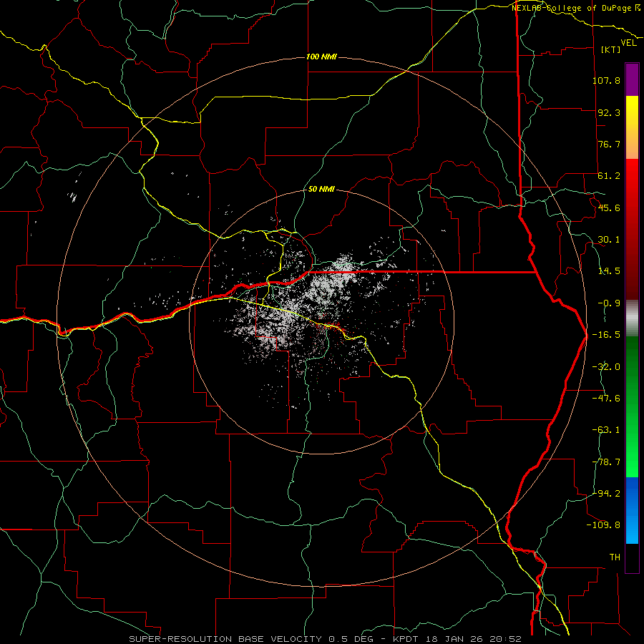
Task: Click the 107.8 value on velocity scale
Action: coord(606,80)
